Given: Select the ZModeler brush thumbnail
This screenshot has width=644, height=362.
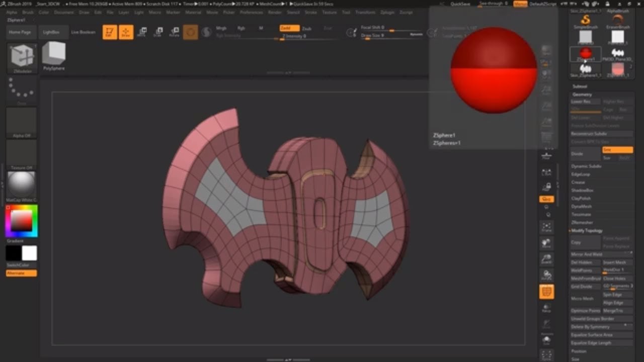Looking at the screenshot, I should [23, 57].
